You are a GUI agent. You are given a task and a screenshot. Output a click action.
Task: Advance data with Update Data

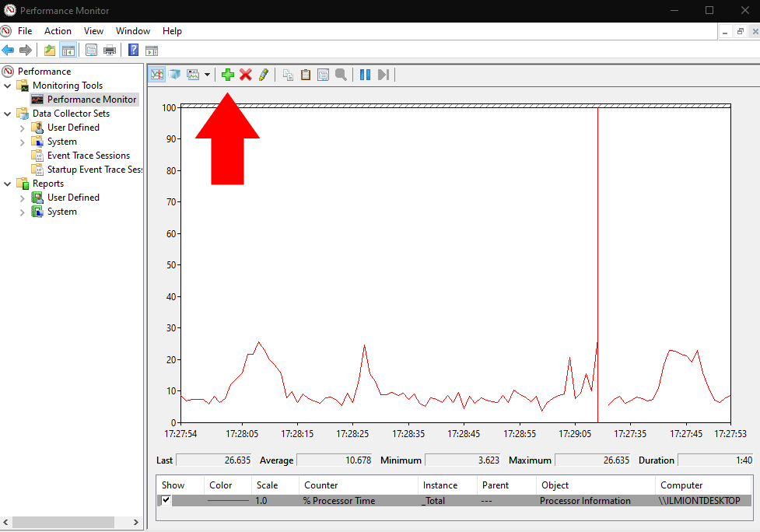click(x=382, y=74)
